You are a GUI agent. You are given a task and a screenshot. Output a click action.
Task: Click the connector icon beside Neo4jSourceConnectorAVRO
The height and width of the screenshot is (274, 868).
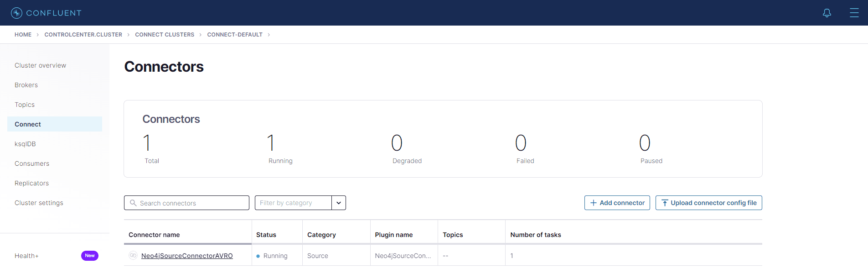click(133, 255)
